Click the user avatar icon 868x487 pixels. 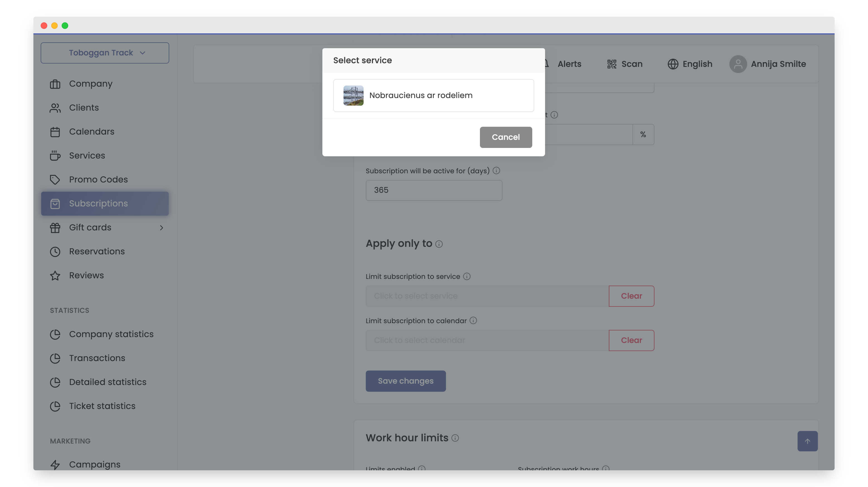(738, 64)
